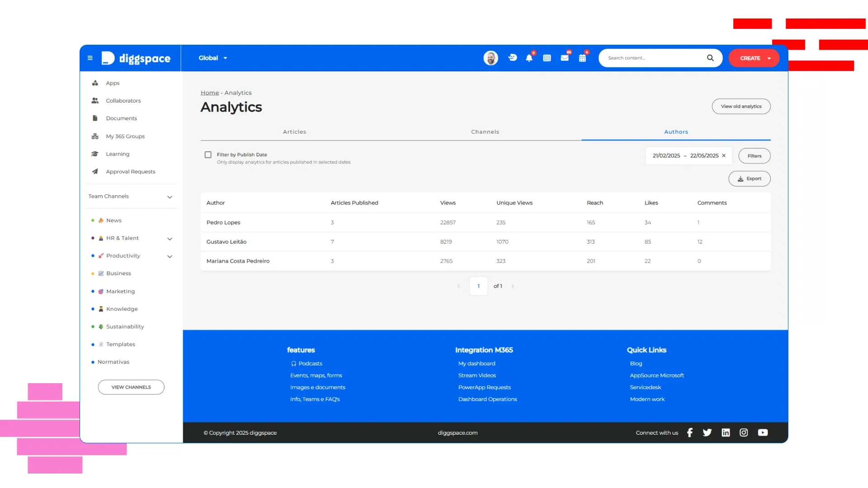This screenshot has height=488, width=868.
Task: Open the calendar icon in header
Action: [582, 58]
